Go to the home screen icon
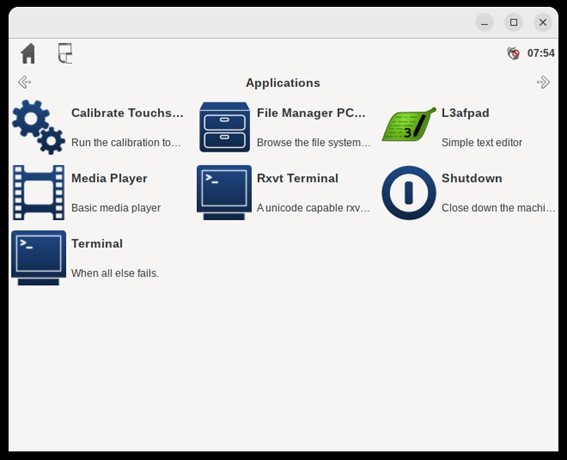This screenshot has height=460, width=567. click(x=28, y=54)
